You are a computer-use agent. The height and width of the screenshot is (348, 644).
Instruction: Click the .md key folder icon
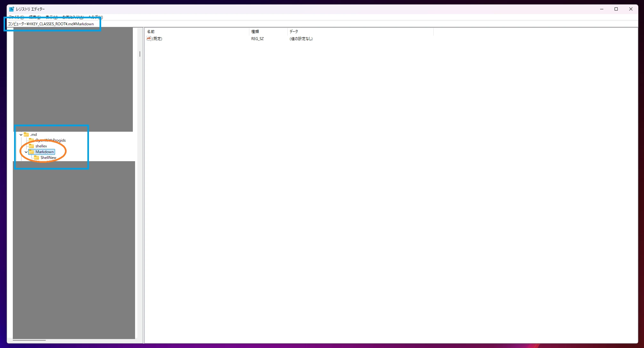coord(27,135)
